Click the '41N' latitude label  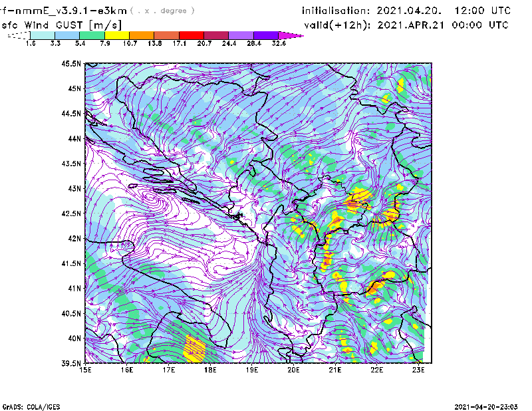(74, 289)
